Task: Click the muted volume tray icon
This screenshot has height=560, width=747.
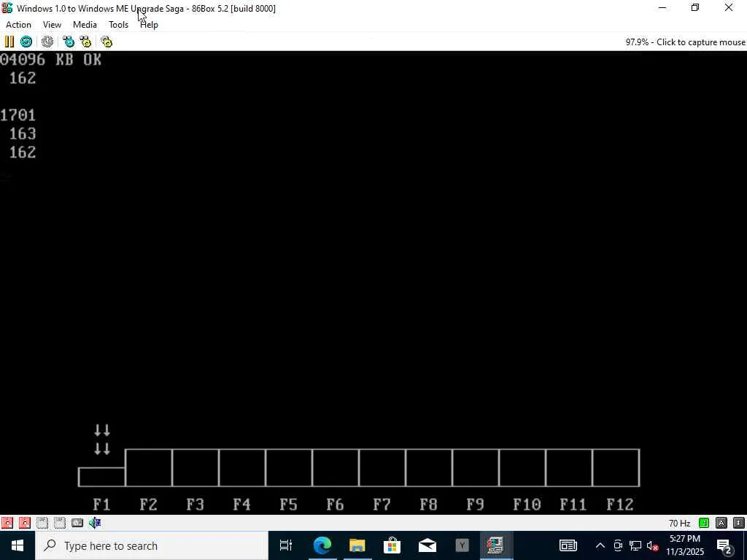Action: (653, 545)
